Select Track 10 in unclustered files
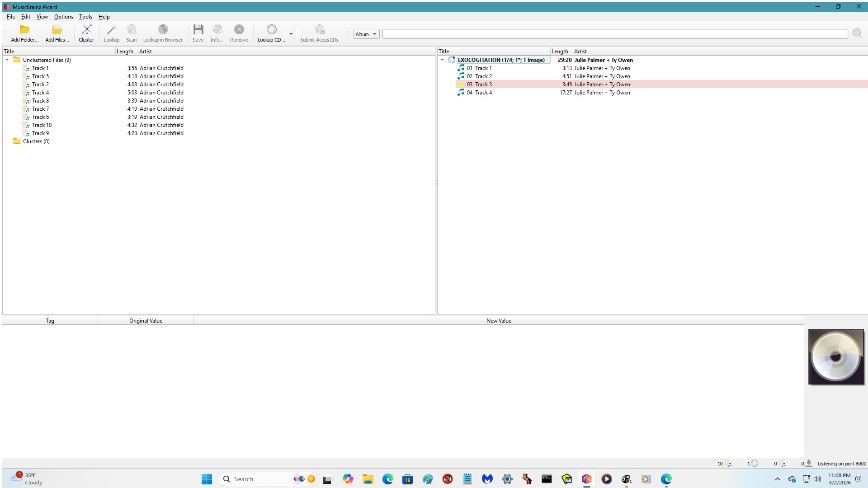The image size is (868, 488). point(42,125)
